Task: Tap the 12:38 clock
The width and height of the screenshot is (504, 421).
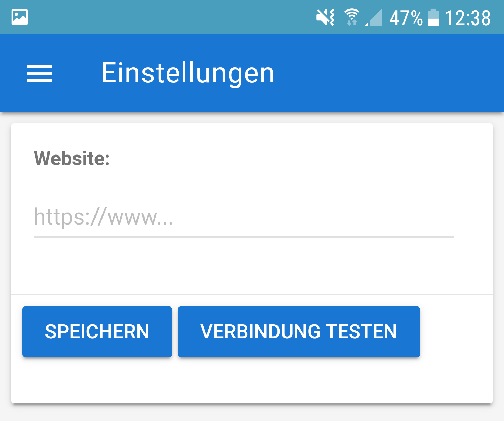Action: point(468,18)
